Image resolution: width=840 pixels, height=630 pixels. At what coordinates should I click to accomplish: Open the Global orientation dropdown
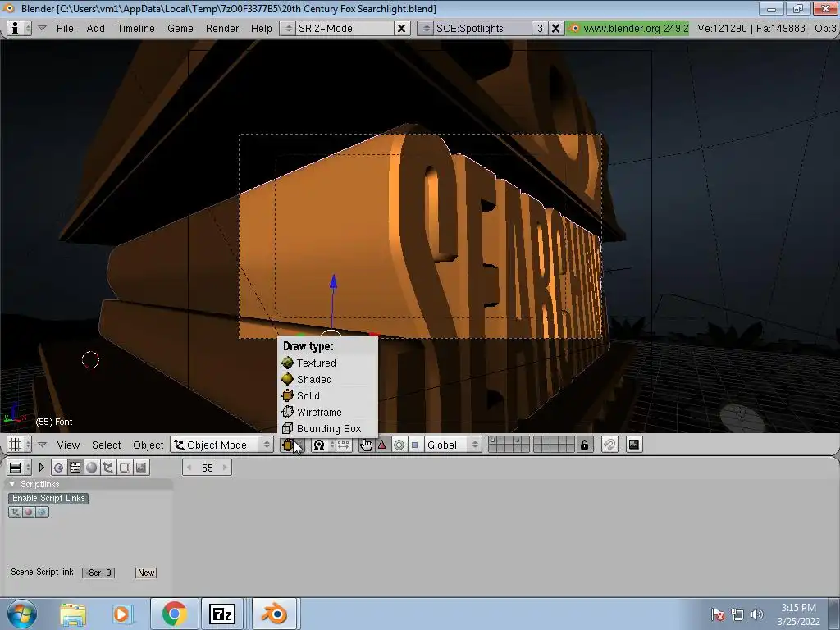coord(453,445)
